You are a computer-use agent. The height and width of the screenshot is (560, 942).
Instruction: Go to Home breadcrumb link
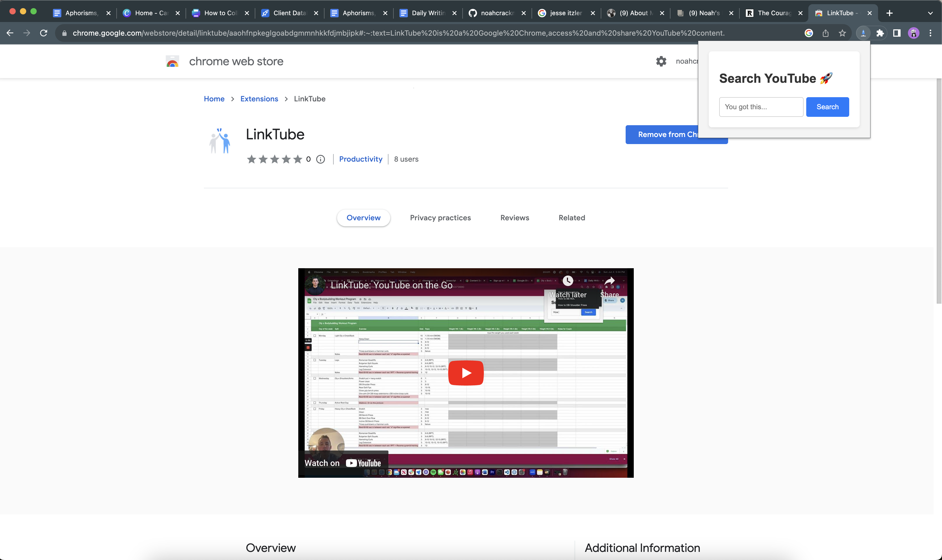click(214, 99)
